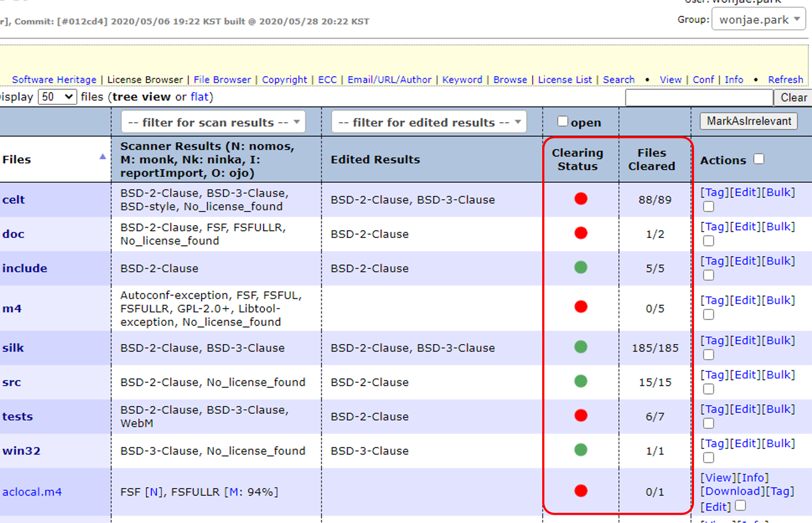Click [Info] link in aclocal.m4 row
Viewport: 812px width, 523px height.
click(x=753, y=477)
